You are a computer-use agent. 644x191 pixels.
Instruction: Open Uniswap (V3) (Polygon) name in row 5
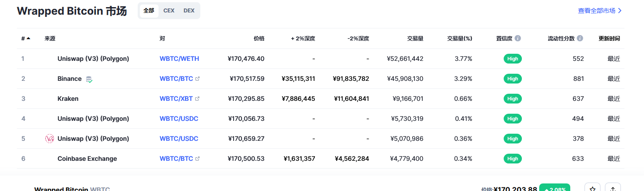pos(93,139)
